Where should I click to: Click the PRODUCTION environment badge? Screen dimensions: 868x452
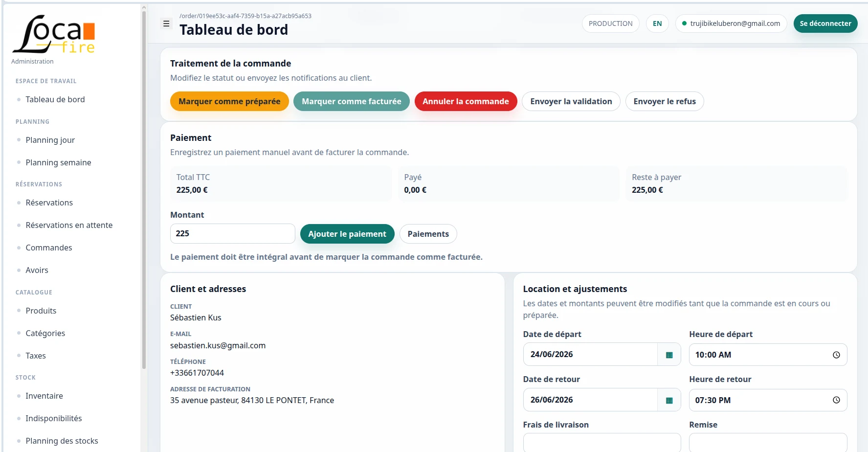click(x=611, y=23)
